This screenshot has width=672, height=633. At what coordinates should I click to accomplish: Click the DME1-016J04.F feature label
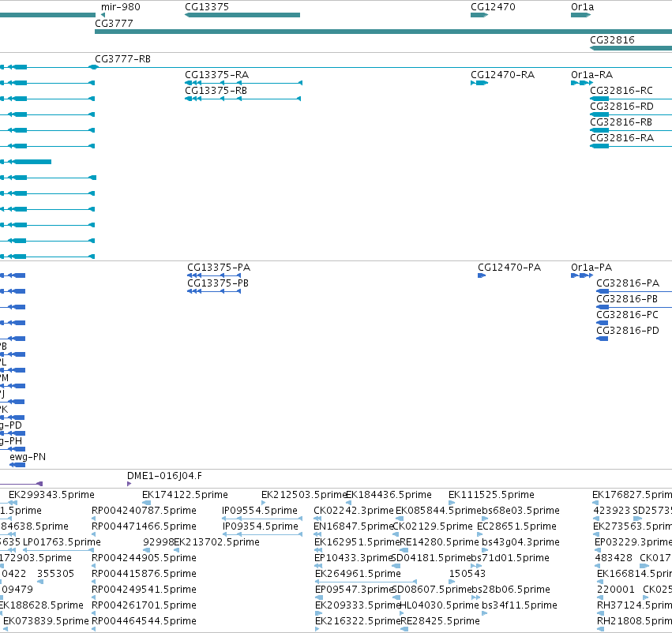pyautogui.click(x=164, y=476)
